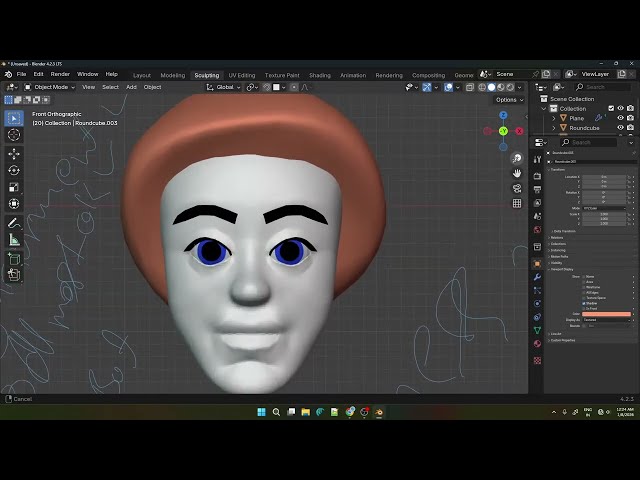Image resolution: width=640 pixels, height=480 pixels.
Task: Open the Scene properties tab
Action: pyautogui.click(x=537, y=216)
